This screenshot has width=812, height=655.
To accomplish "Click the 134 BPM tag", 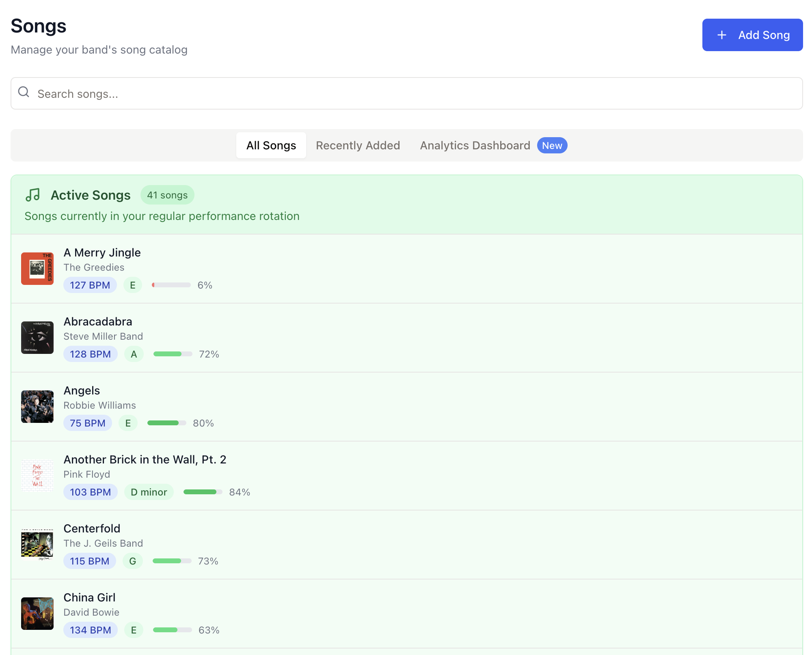I will (x=91, y=630).
